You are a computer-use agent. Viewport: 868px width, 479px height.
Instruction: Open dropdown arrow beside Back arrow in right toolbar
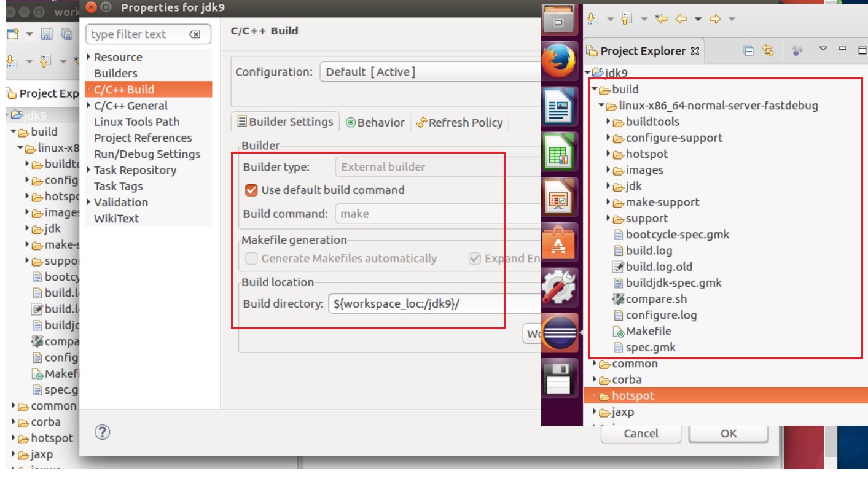698,19
